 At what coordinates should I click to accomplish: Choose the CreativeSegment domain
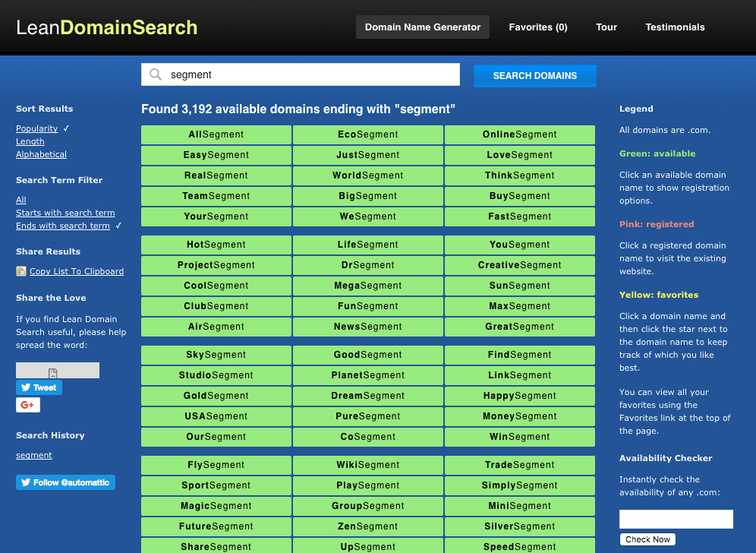[520, 265]
